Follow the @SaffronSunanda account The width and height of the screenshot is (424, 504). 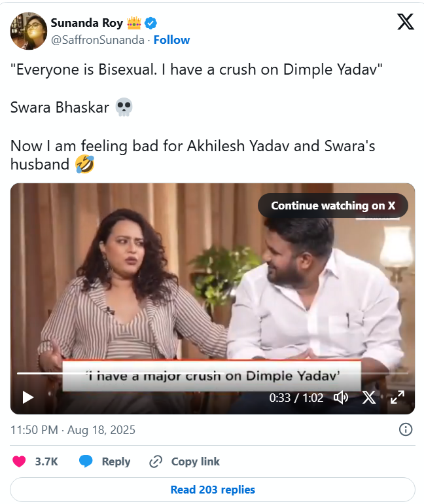tap(171, 40)
